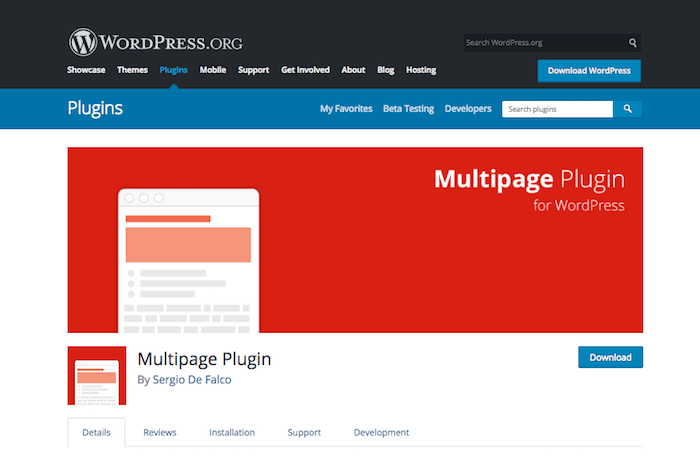Open My Favorites link
Viewport: 700px width, 464px height.
pyautogui.click(x=346, y=109)
